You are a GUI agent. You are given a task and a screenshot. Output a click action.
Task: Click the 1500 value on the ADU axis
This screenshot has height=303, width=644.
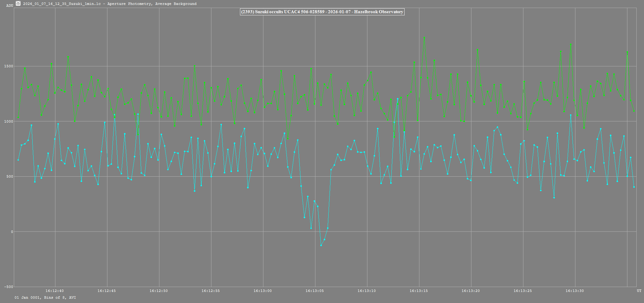(x=9, y=66)
